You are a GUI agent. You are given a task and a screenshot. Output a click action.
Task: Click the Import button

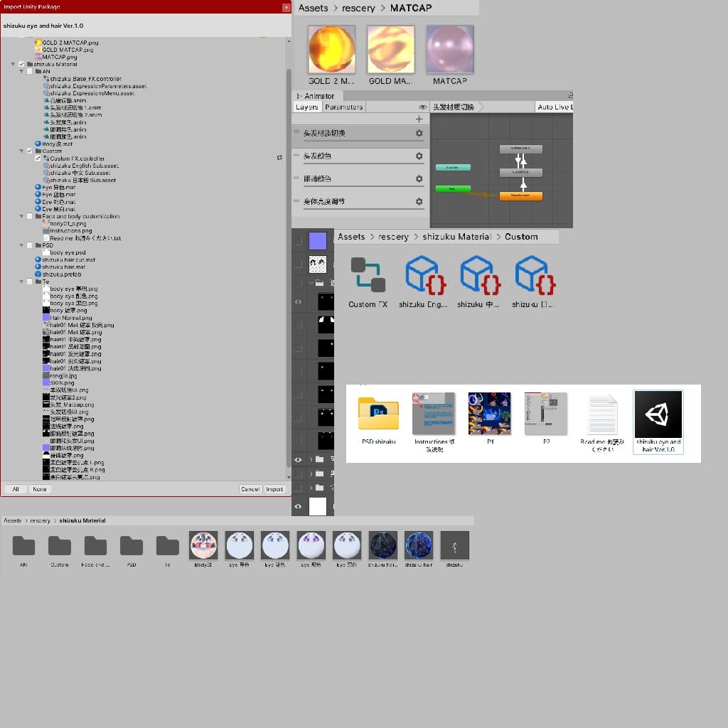(x=274, y=489)
